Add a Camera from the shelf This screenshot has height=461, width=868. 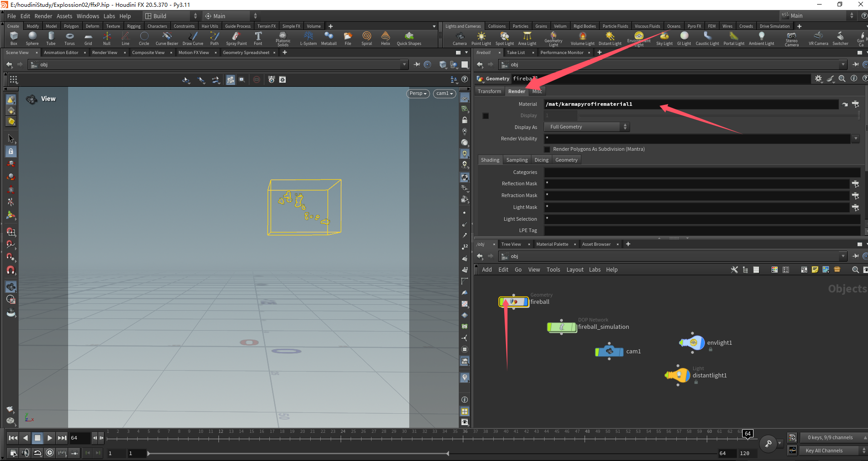pos(460,38)
